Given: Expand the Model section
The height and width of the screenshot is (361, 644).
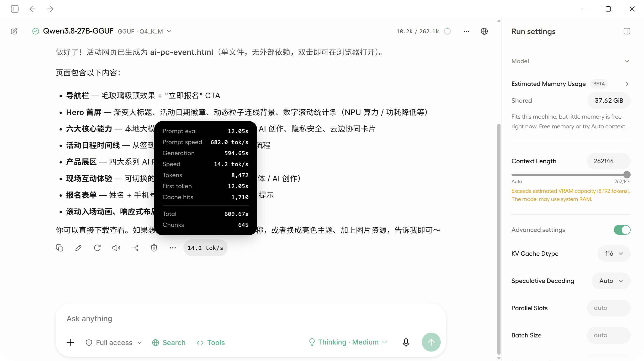Looking at the screenshot, I should tap(571, 61).
